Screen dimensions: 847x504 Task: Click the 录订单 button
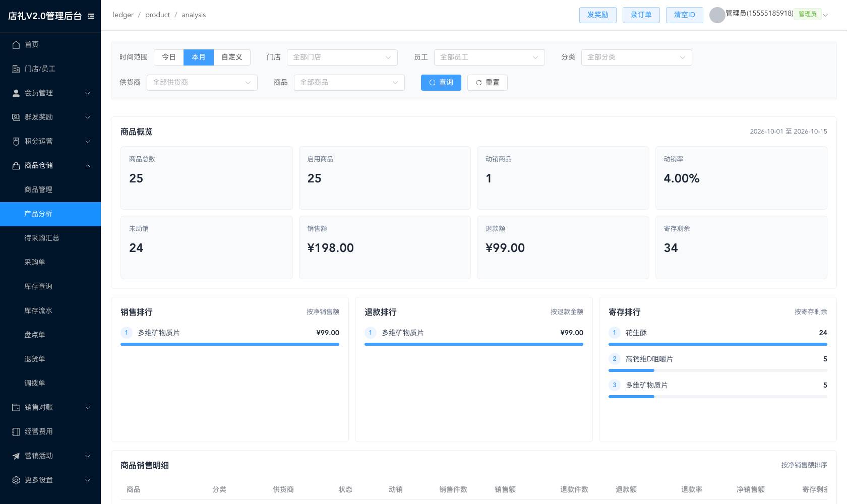[641, 15]
